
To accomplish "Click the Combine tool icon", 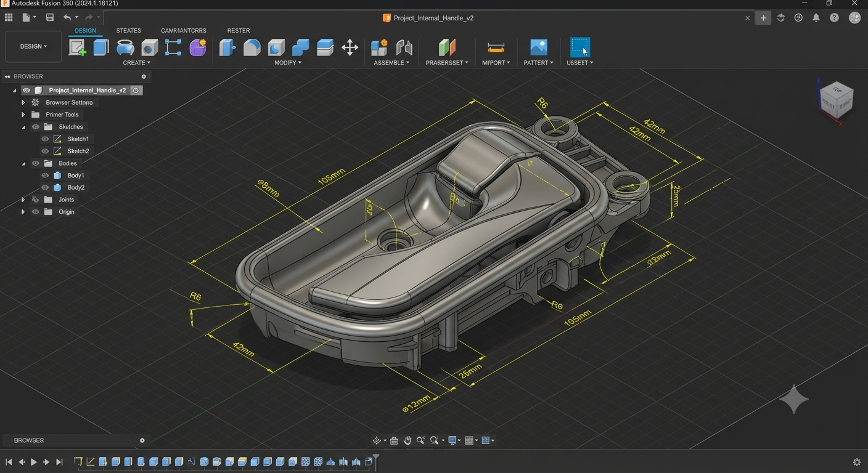I will pos(300,47).
